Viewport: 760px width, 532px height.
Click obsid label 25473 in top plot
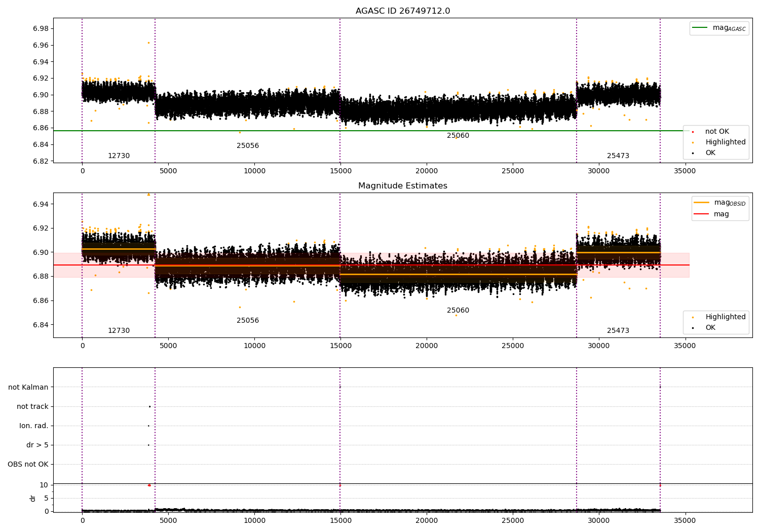pyautogui.click(x=618, y=156)
